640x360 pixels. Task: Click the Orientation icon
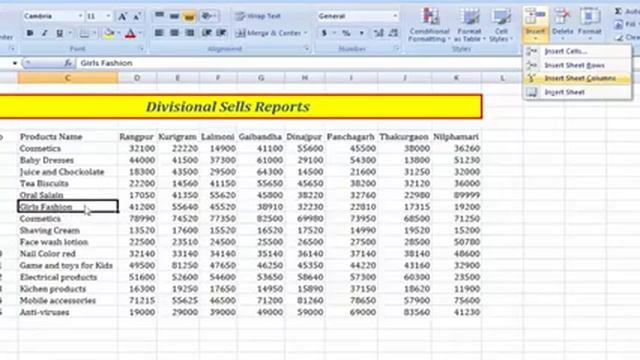tap(208, 16)
